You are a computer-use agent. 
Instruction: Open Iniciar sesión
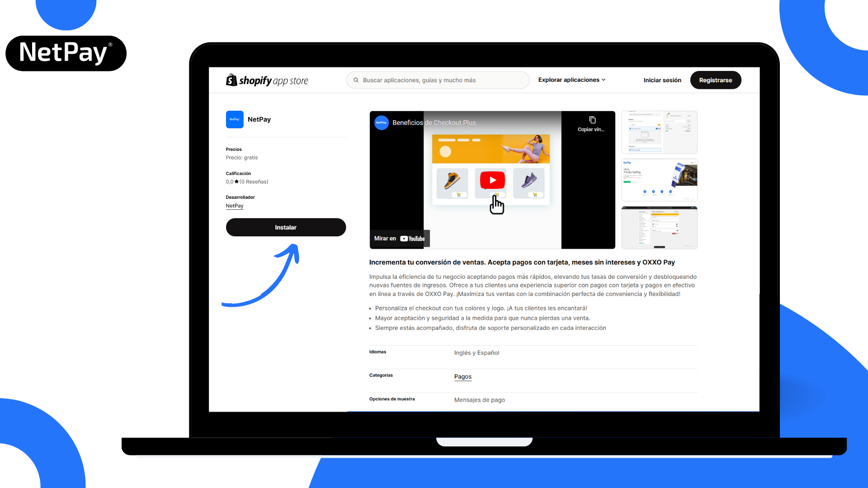(662, 80)
